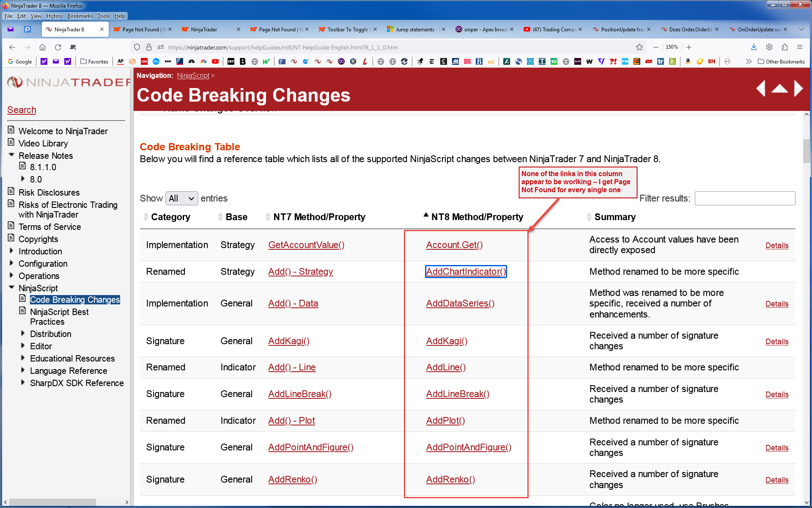Click the Filter results input field

click(745, 198)
